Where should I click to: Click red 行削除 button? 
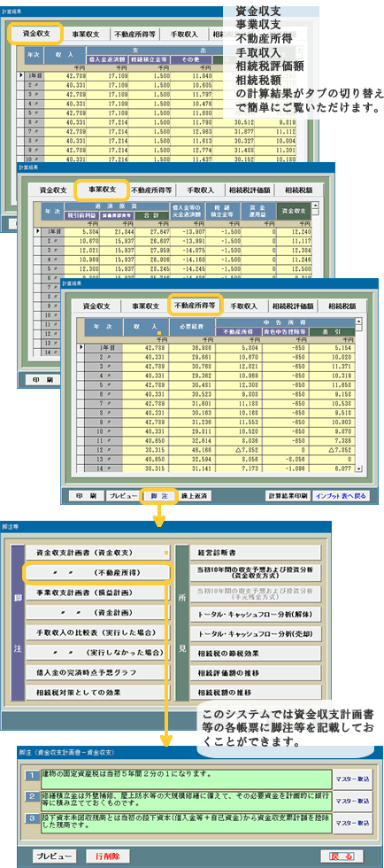click(107, 856)
